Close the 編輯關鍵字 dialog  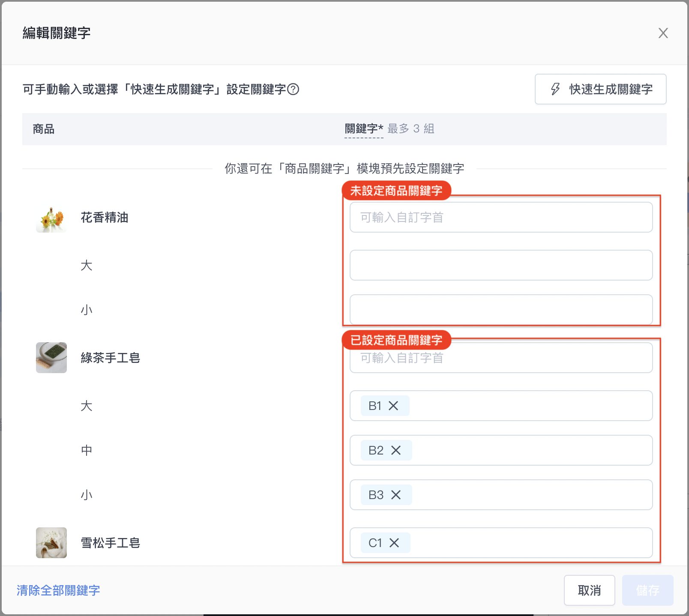[663, 33]
